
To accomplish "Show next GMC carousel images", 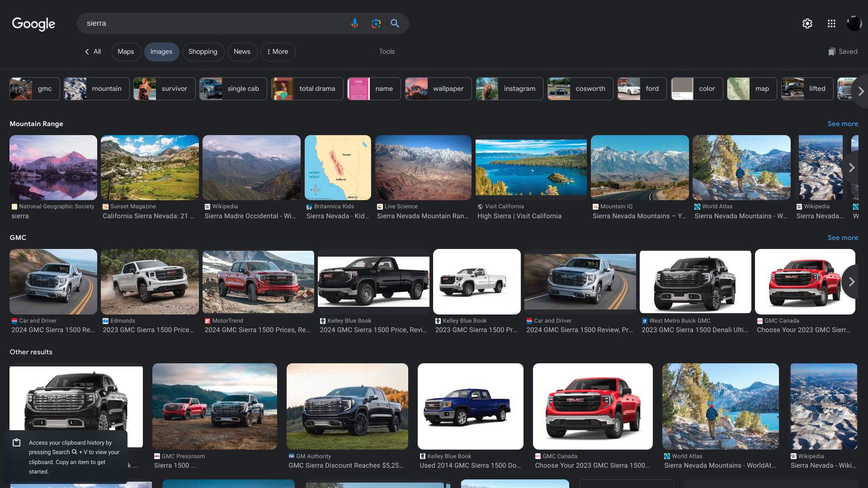I will [852, 282].
